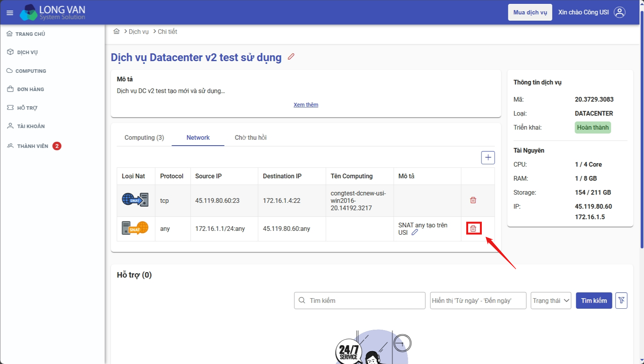Go to TRANG CHỦ menu
This screenshot has height=364, width=644.
[x=30, y=34]
